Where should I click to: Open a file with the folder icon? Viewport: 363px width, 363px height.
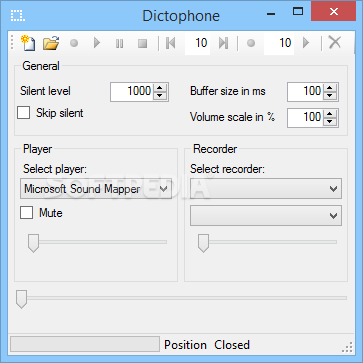click(51, 43)
